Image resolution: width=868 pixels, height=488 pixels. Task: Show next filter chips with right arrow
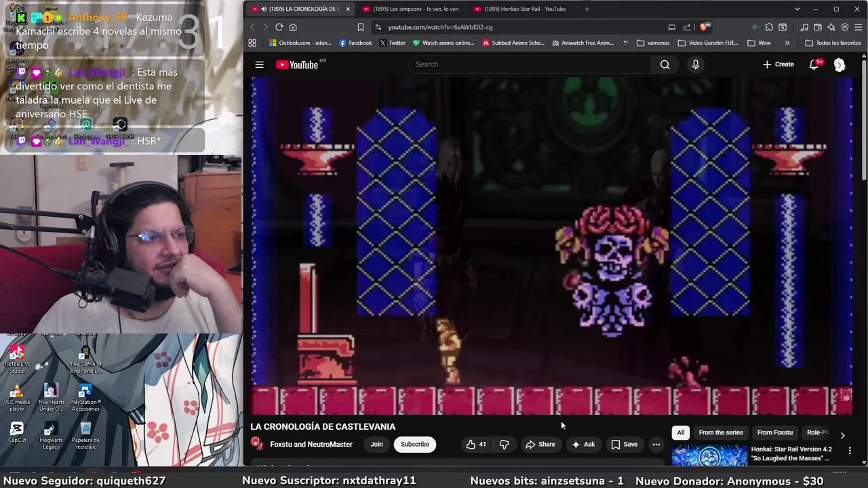click(842, 435)
